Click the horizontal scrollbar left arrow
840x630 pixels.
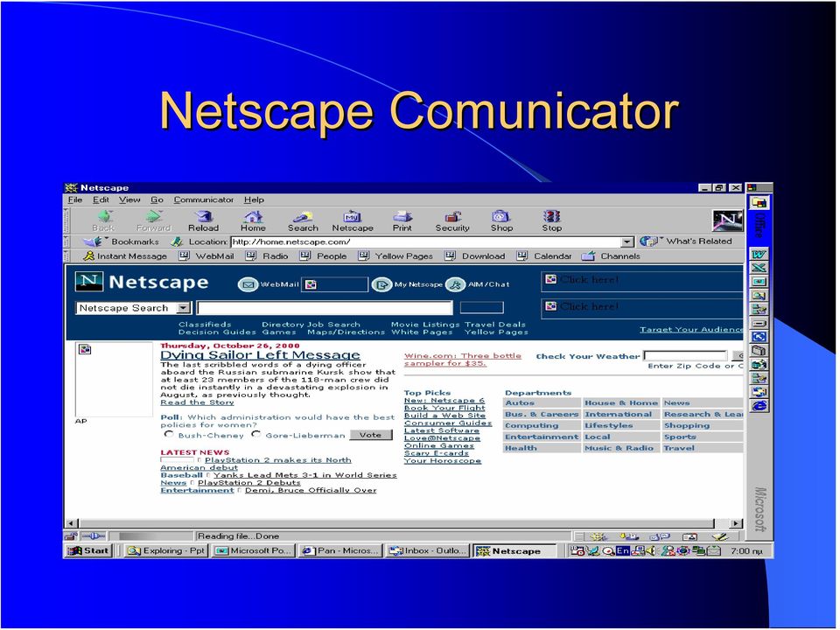(x=72, y=523)
